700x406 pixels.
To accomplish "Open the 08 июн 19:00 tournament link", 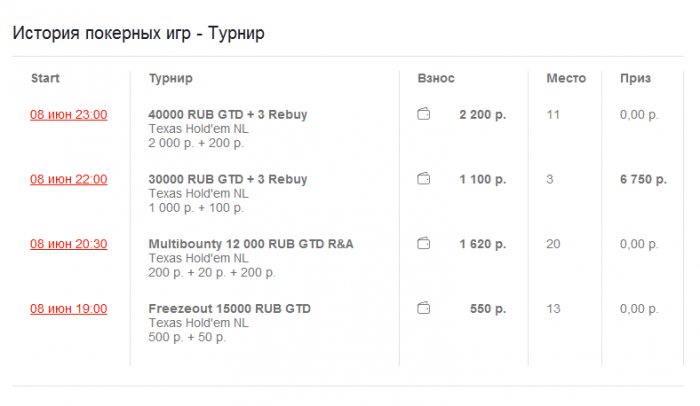I will [x=68, y=308].
